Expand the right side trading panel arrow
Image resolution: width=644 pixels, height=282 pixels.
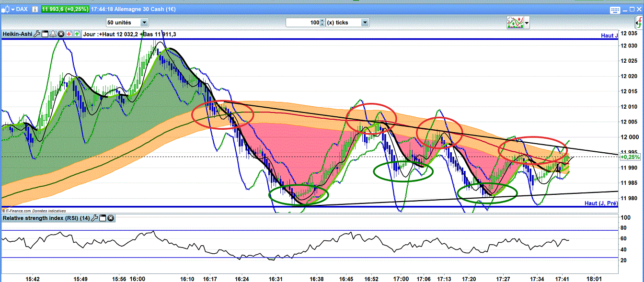tap(638, 22)
